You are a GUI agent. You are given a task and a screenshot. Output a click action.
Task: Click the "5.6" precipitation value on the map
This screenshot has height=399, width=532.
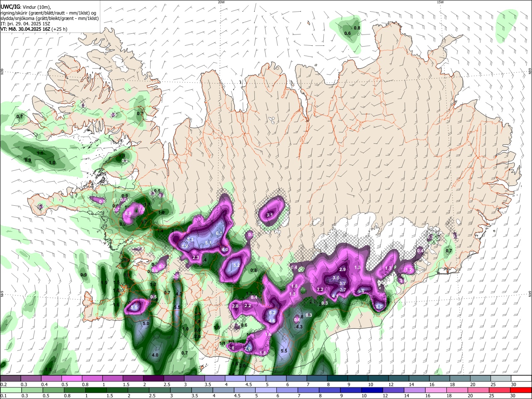(x=134, y=308)
